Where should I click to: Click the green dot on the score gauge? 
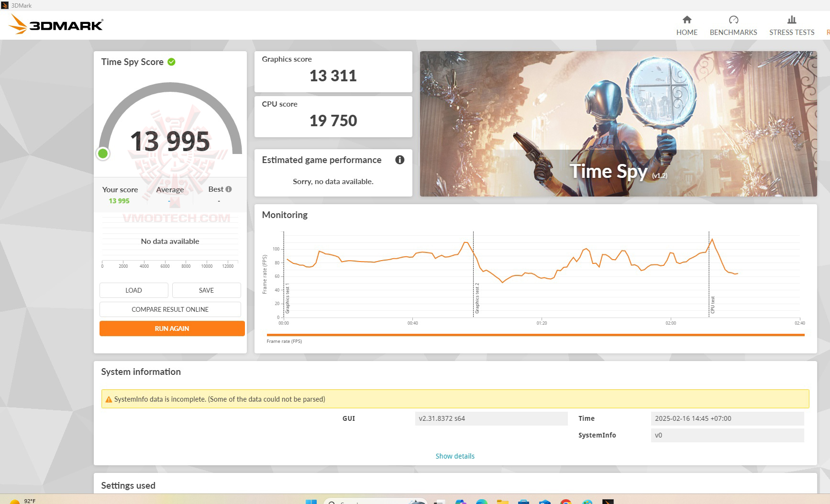103,153
